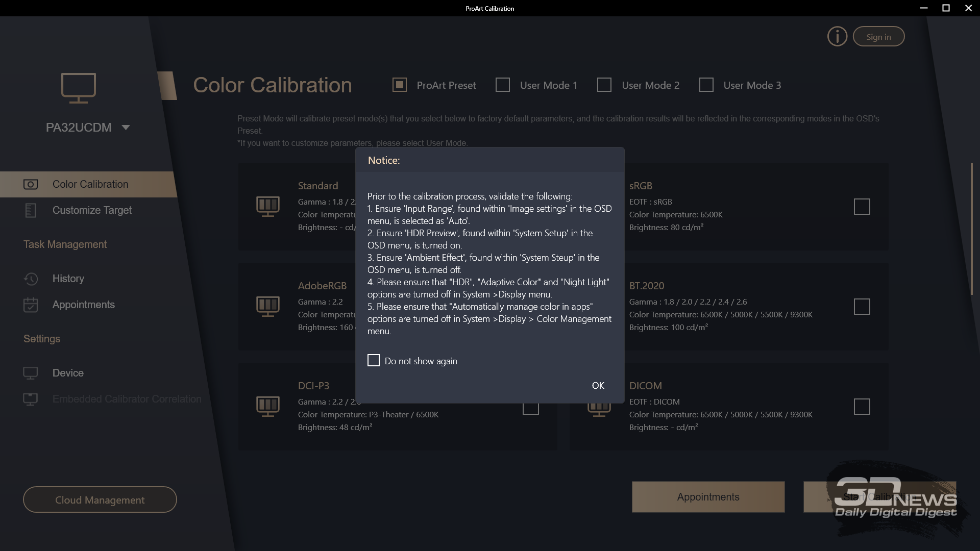Go to History in Task Management
Viewport: 980px width, 551px height.
click(68, 279)
